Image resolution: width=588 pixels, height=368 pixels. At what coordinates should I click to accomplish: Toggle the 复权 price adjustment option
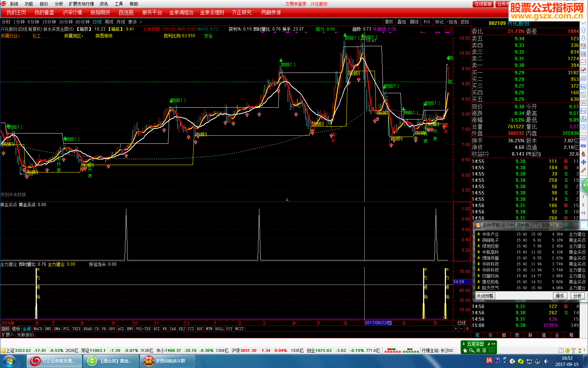point(389,22)
